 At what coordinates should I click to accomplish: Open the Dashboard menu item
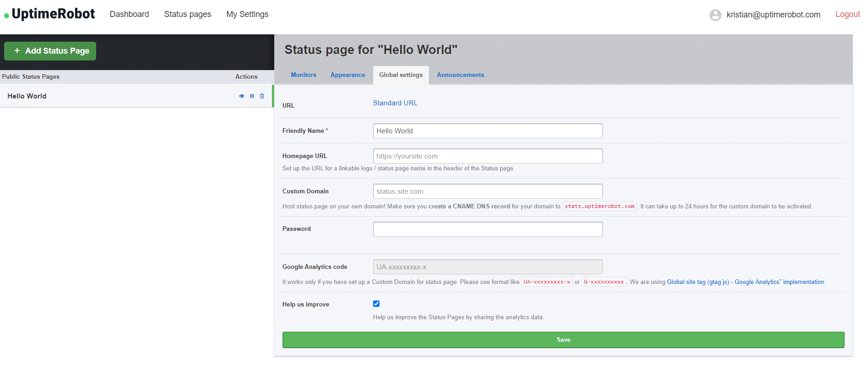129,14
